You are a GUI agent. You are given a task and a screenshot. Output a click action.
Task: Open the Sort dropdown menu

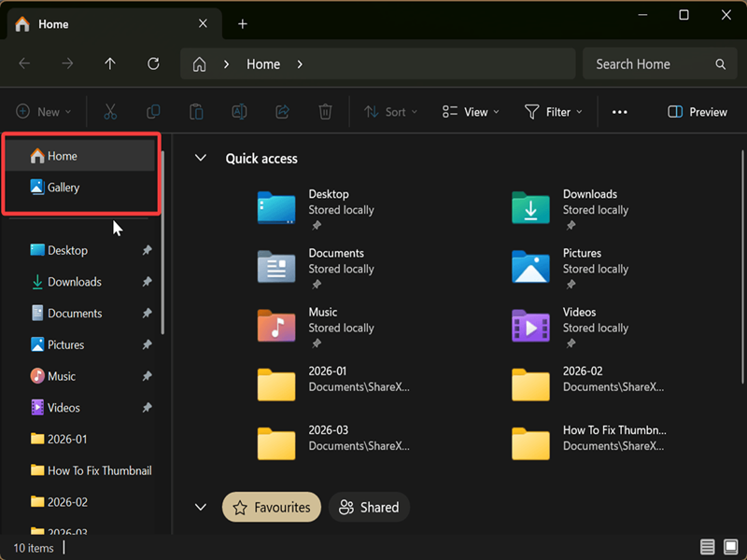[391, 112]
